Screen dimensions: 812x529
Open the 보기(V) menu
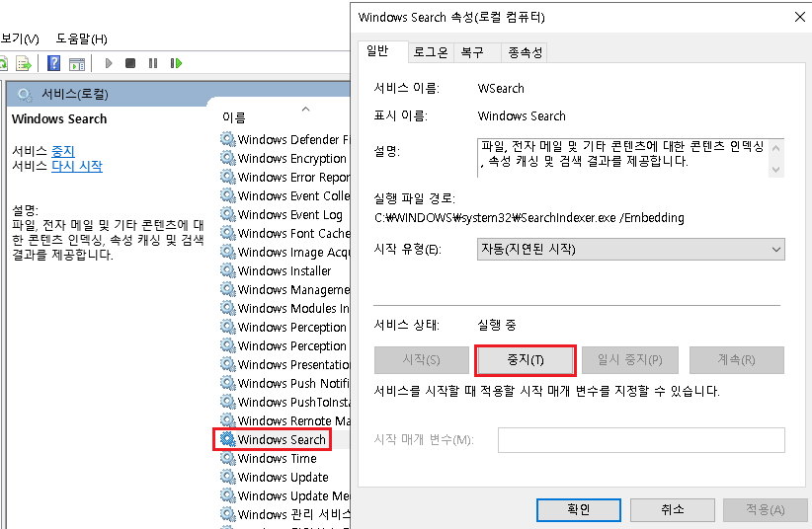pyautogui.click(x=20, y=38)
